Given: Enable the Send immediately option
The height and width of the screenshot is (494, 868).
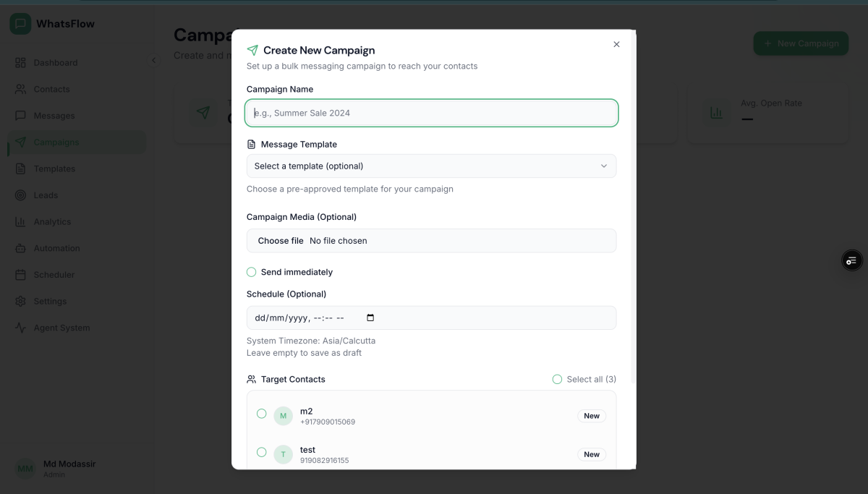Looking at the screenshot, I should point(252,272).
